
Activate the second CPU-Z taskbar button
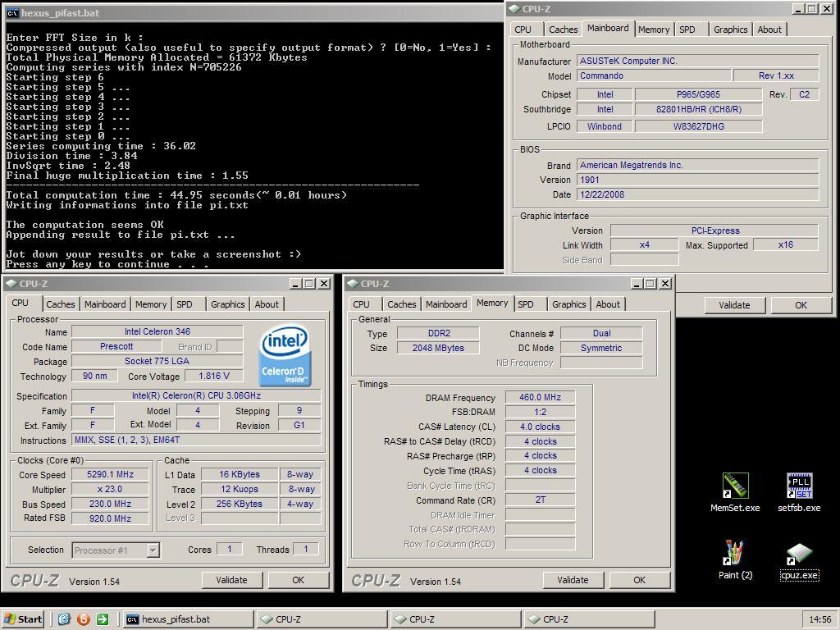[x=456, y=619]
